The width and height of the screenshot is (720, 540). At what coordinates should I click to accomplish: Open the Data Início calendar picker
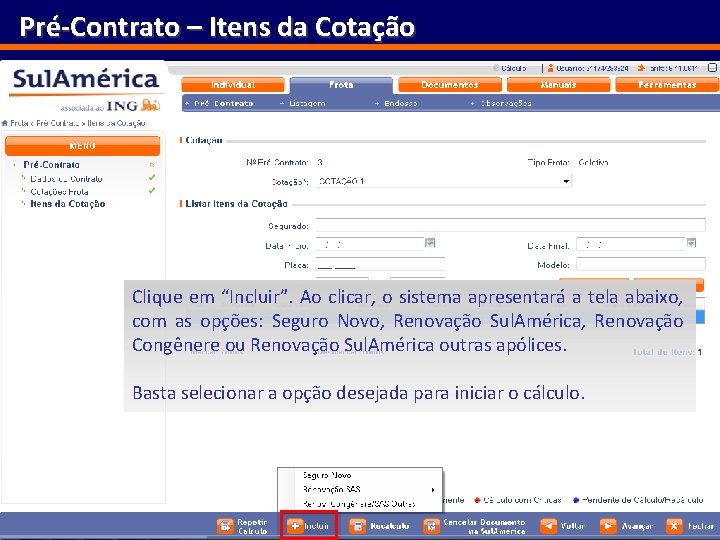tap(430, 242)
